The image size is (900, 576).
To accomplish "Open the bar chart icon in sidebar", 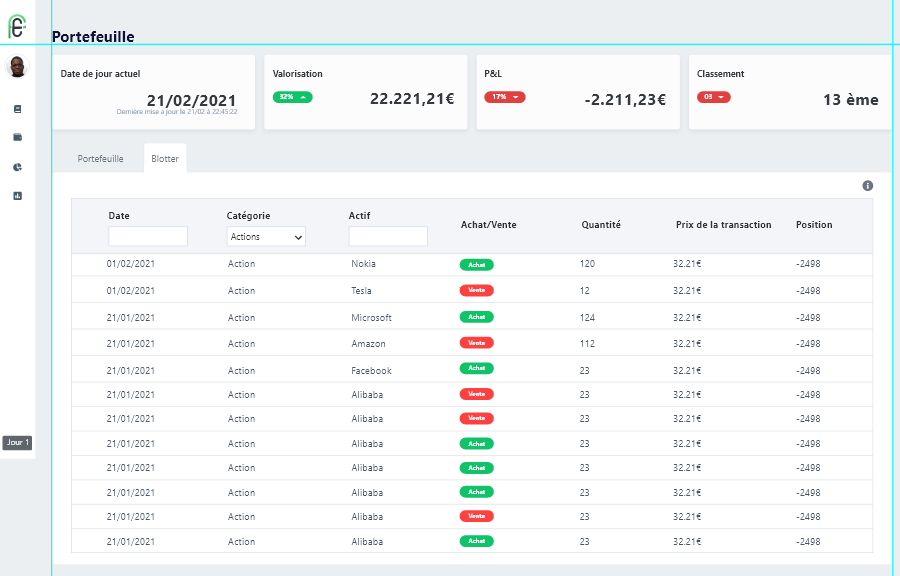I will coord(17,196).
